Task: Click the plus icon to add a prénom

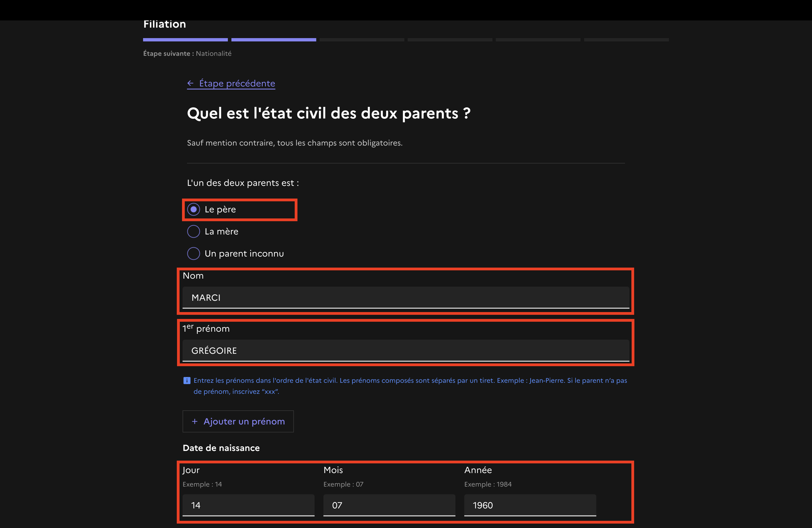Action: [194, 421]
